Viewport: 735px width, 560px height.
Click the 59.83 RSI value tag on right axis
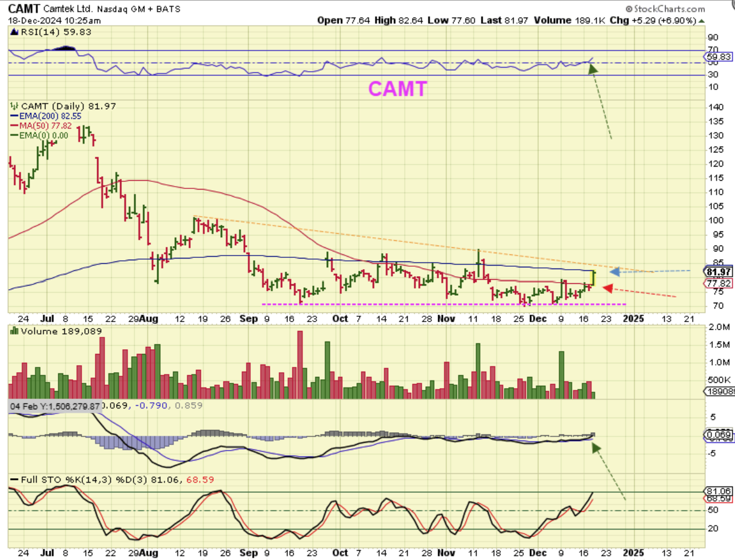pos(719,57)
